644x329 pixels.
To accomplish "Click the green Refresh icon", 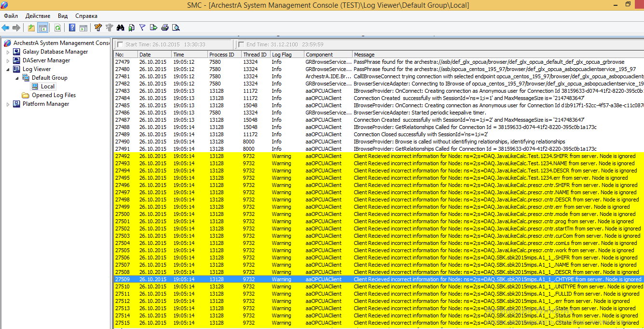I will point(57,28).
